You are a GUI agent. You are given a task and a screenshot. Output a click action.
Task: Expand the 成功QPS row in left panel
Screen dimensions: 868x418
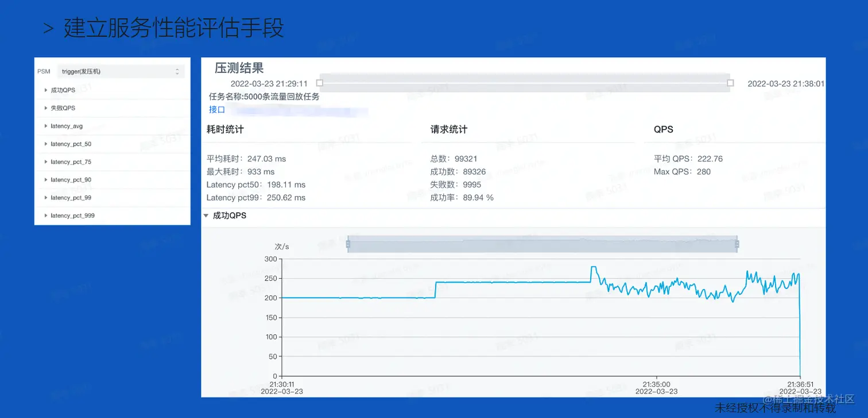click(x=113, y=90)
